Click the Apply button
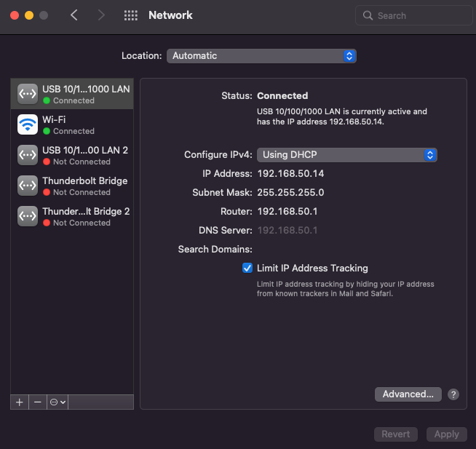476x449 pixels. point(446,434)
